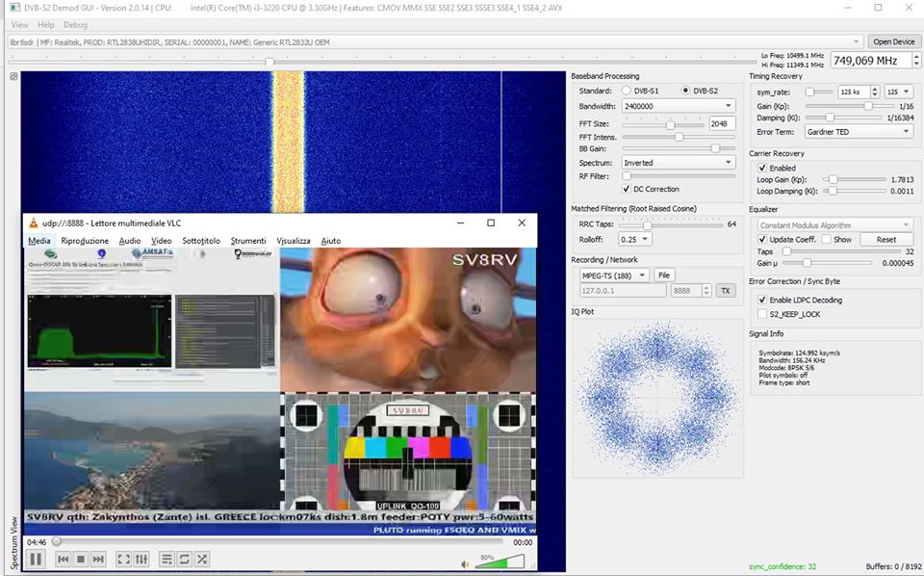This screenshot has height=576, width=924.
Task: Click the Open Device button
Action: 894,41
